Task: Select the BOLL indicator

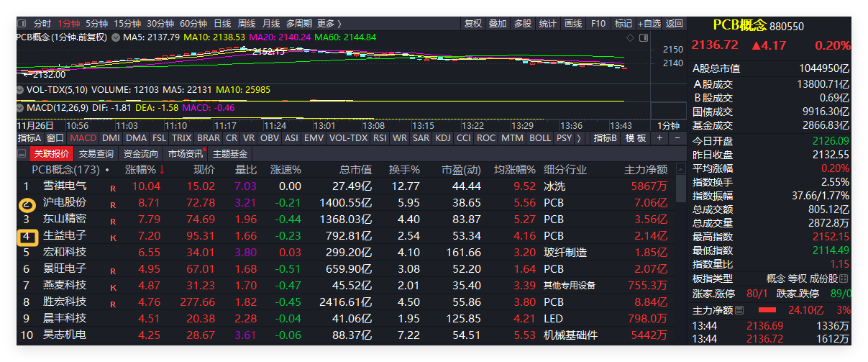Action: [x=540, y=137]
